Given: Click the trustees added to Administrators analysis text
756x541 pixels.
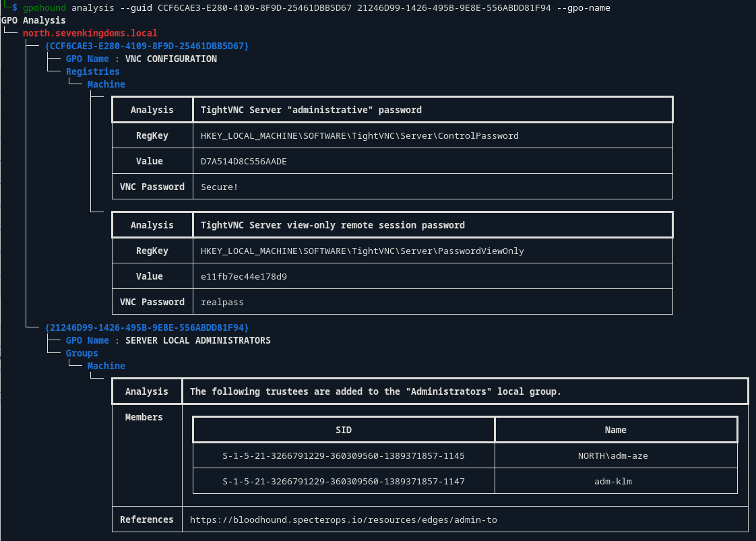Looking at the screenshot, I should tap(375, 391).
